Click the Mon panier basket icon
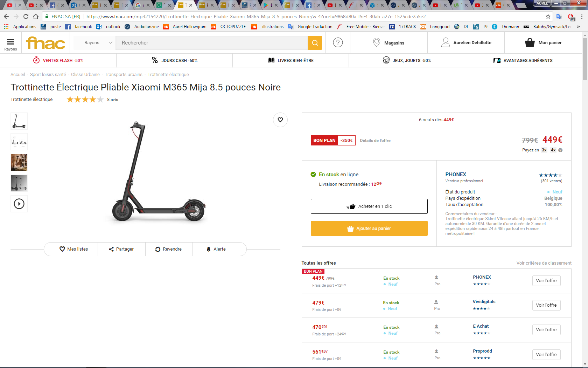 tap(530, 43)
